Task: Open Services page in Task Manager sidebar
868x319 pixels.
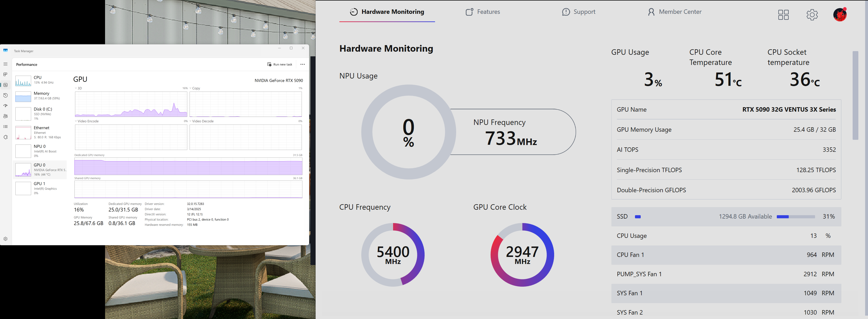Action: (5, 137)
